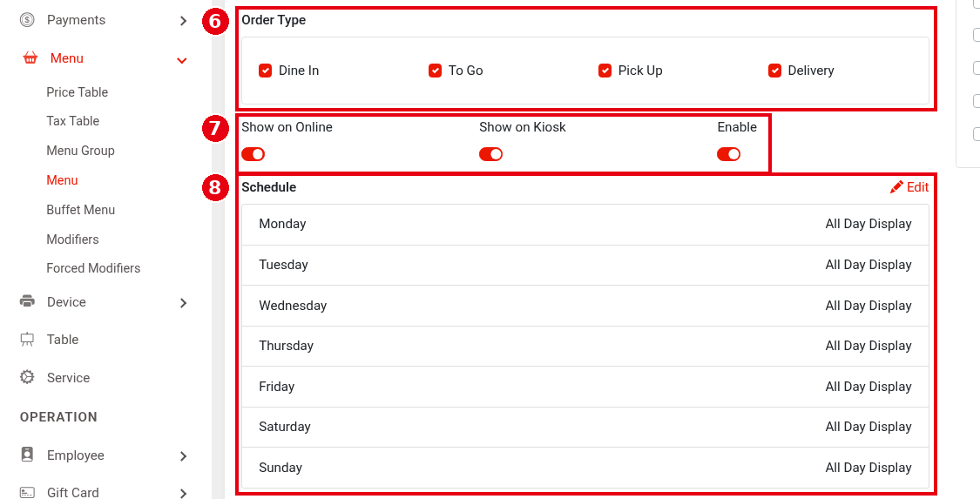Click the Friday schedule row

coord(585,387)
